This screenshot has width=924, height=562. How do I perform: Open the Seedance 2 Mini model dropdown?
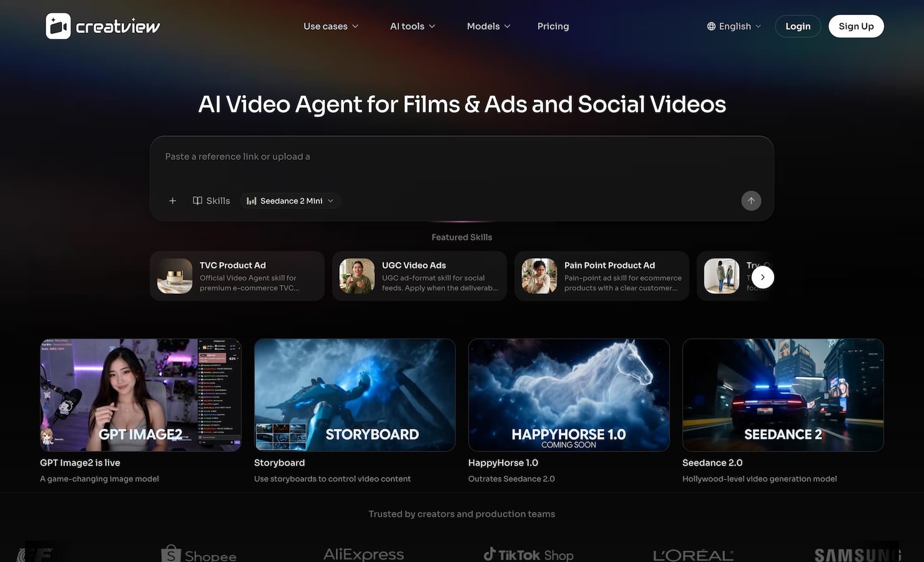[x=290, y=200]
